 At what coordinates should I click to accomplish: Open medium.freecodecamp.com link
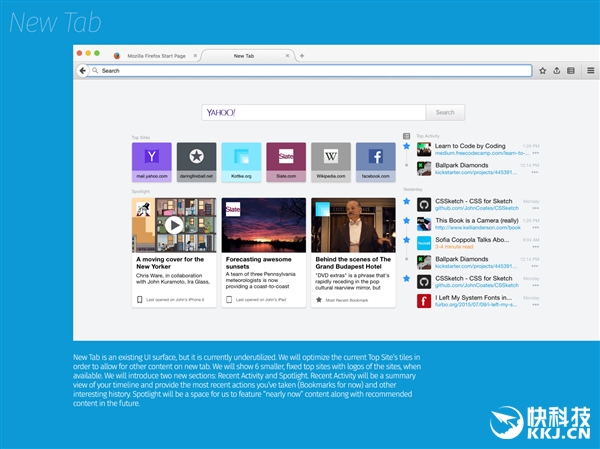tap(482, 153)
